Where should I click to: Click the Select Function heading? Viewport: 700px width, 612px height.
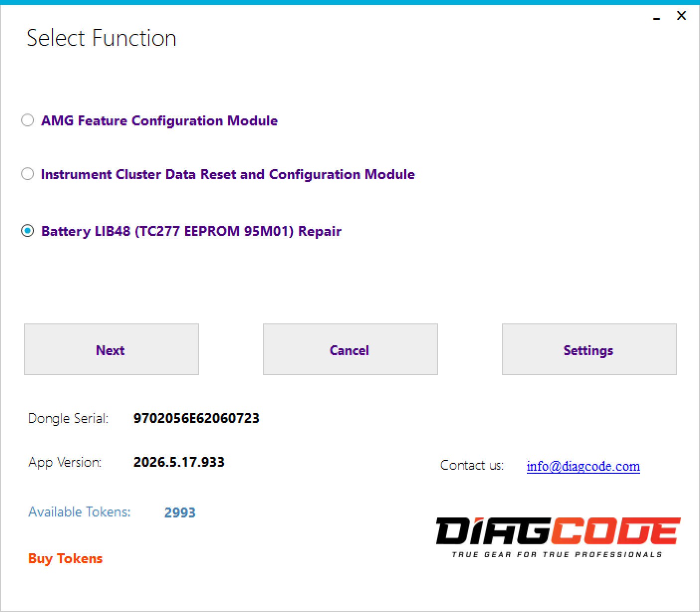(x=102, y=38)
